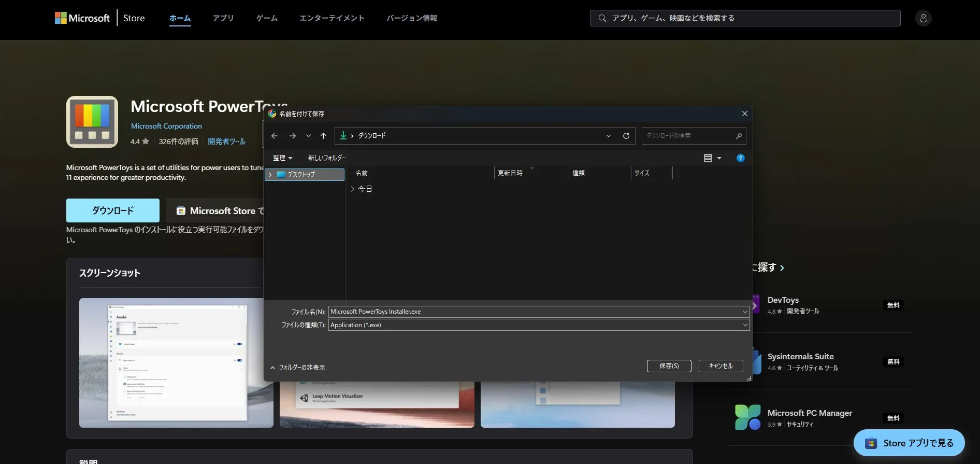This screenshot has height=464, width=980.
Task: Click the Microsoft logo in the header
Action: (x=82, y=18)
